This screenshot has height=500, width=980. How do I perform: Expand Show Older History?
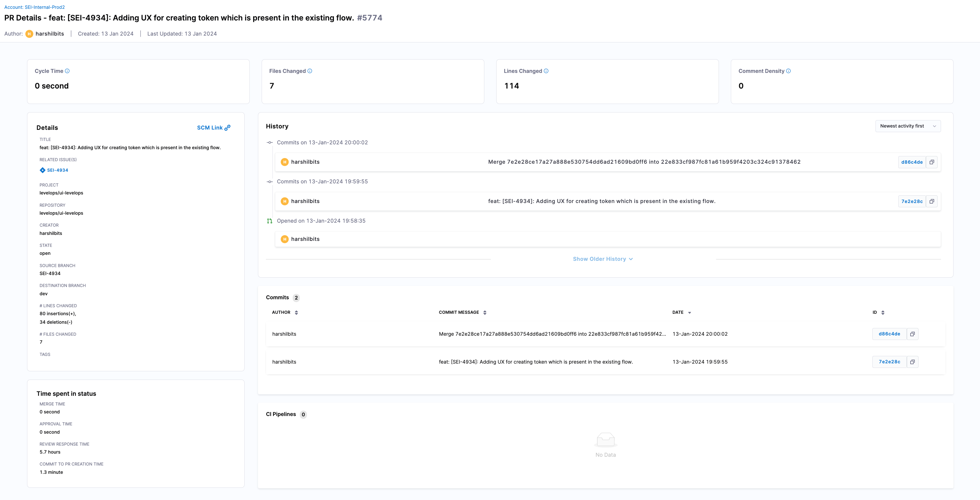point(603,259)
